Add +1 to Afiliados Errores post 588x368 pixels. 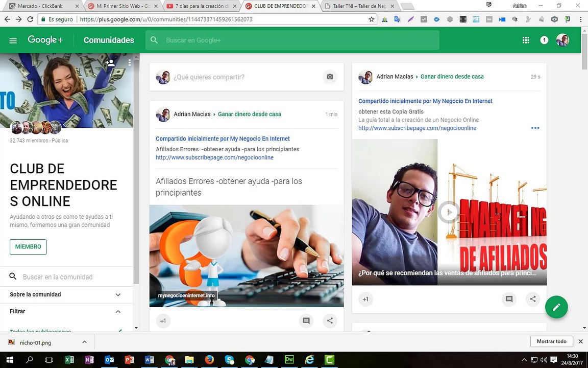(x=163, y=321)
